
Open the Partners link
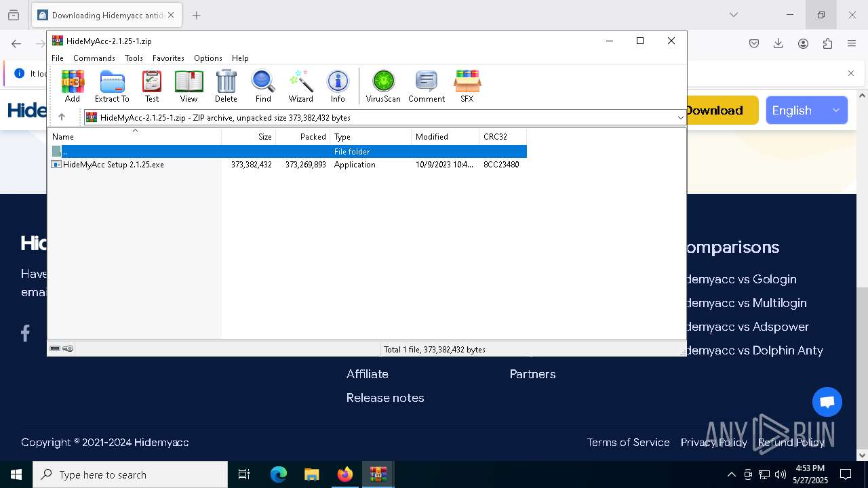(x=532, y=374)
